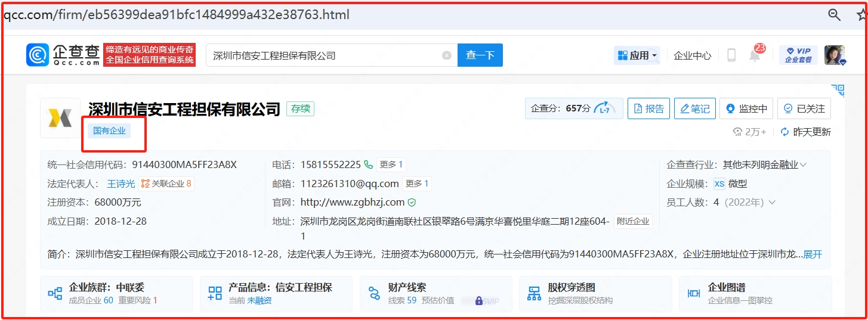Open legal representative 王诗光 link

pyautogui.click(x=121, y=184)
